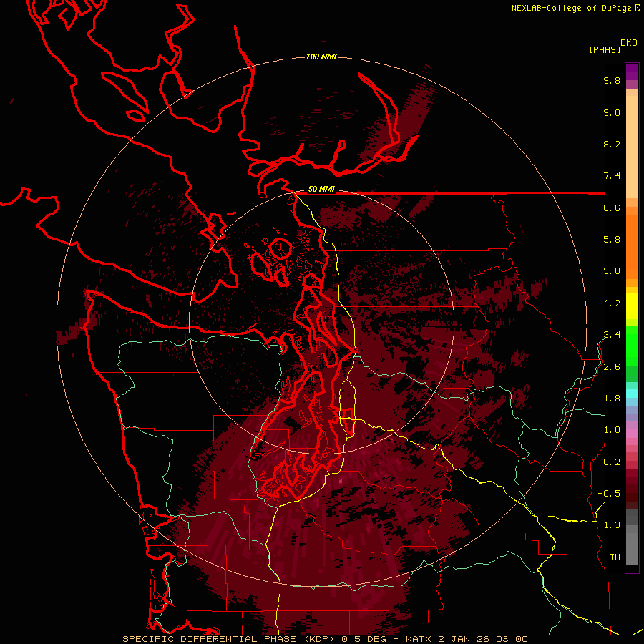Click the cyan segment of the color bar
This screenshot has height=644, width=644.
click(x=632, y=393)
